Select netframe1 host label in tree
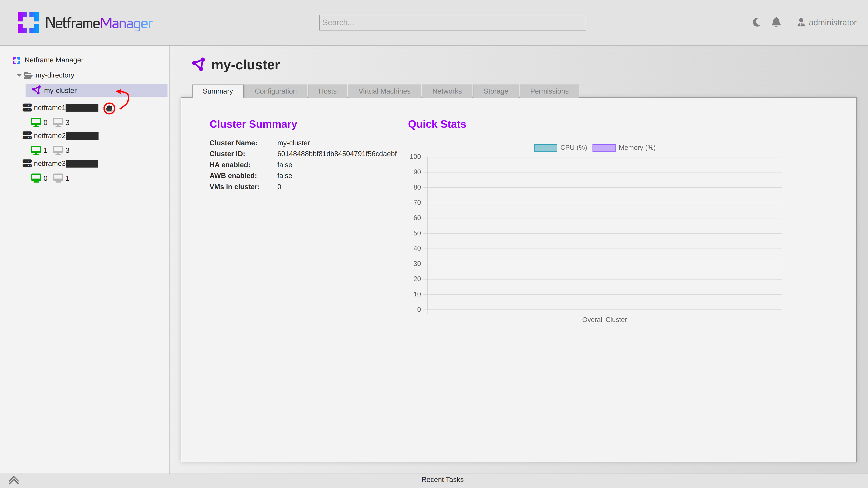This screenshot has height=488, width=868. click(50, 108)
